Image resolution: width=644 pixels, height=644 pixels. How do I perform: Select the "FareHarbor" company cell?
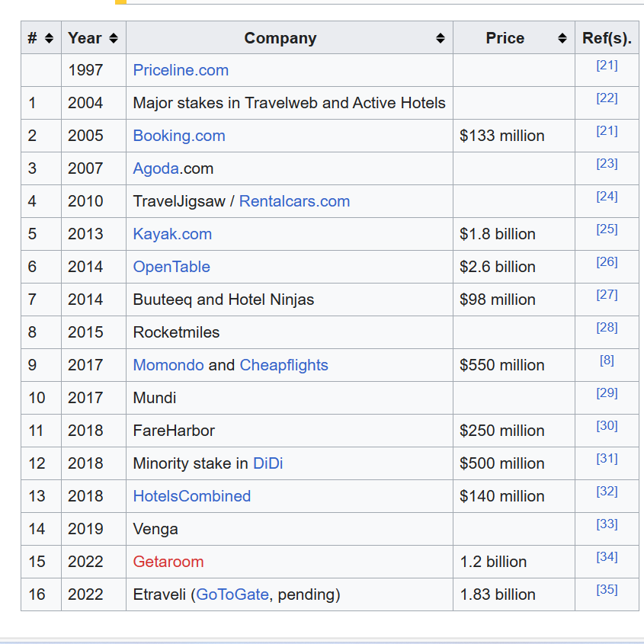(x=290, y=431)
